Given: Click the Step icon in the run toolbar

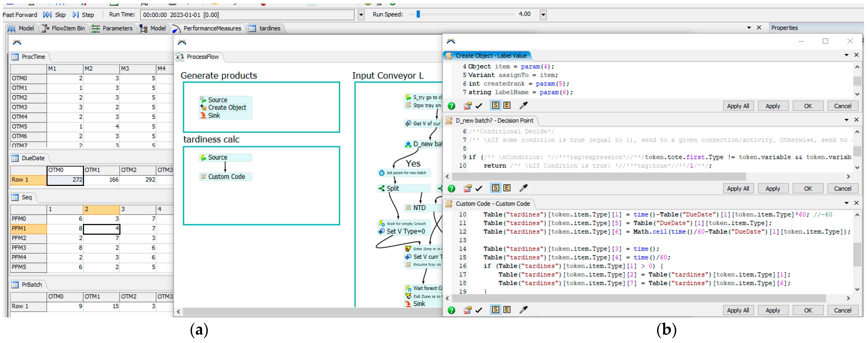Looking at the screenshot, I should pyautogui.click(x=76, y=15).
